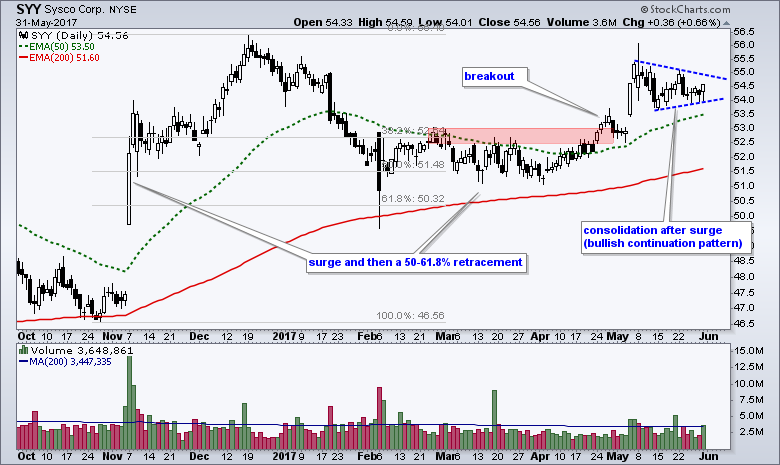Click the surge and retracement annotation label
Screen dimensions: 780x465
pyautogui.click(x=415, y=262)
